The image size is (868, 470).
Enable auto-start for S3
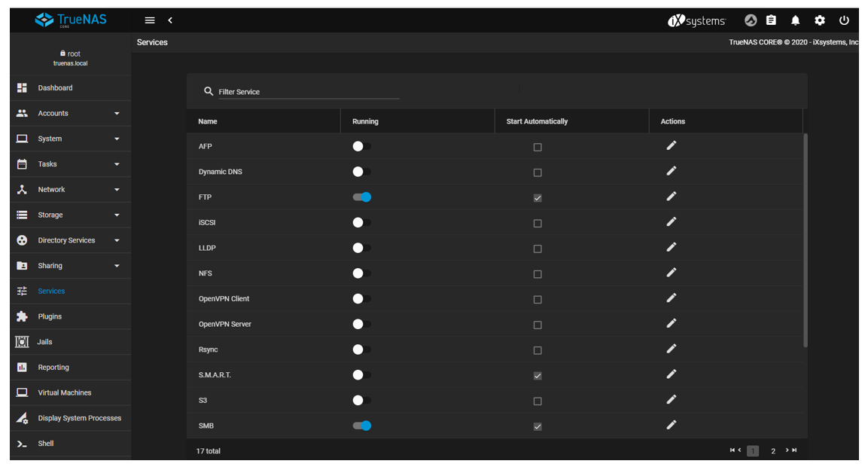pos(538,401)
